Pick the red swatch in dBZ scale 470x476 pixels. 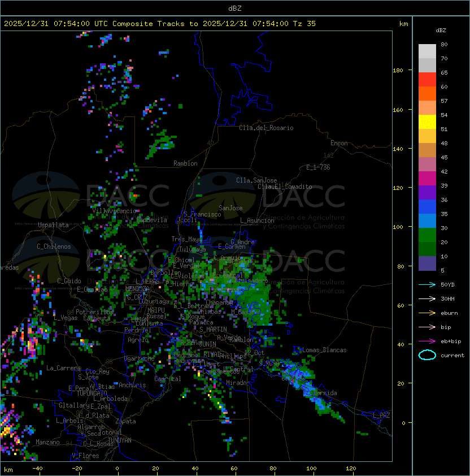[427, 79]
